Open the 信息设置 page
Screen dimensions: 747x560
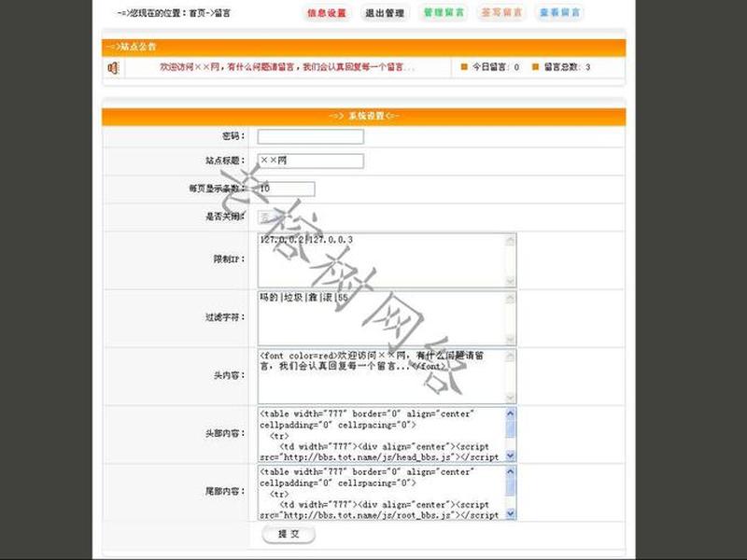click(326, 13)
